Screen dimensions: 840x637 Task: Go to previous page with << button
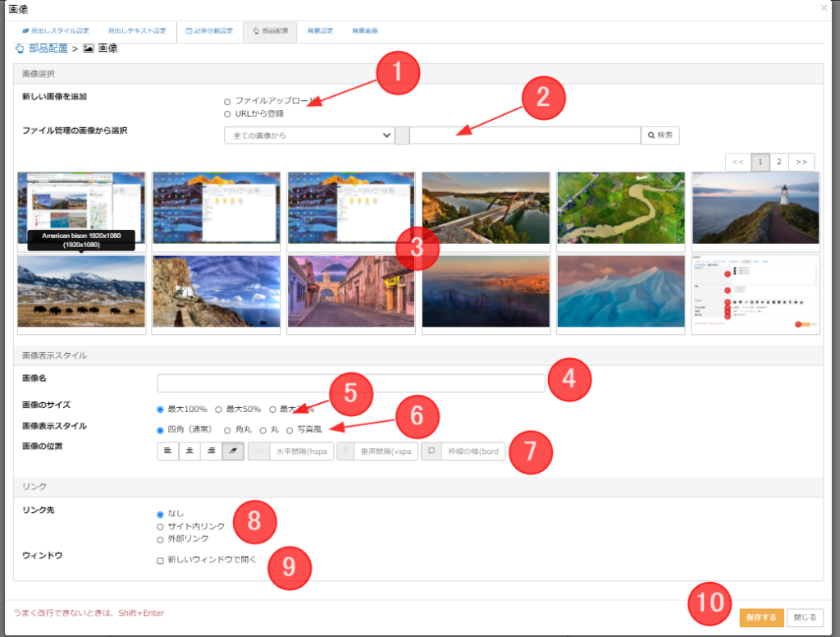pyautogui.click(x=737, y=162)
